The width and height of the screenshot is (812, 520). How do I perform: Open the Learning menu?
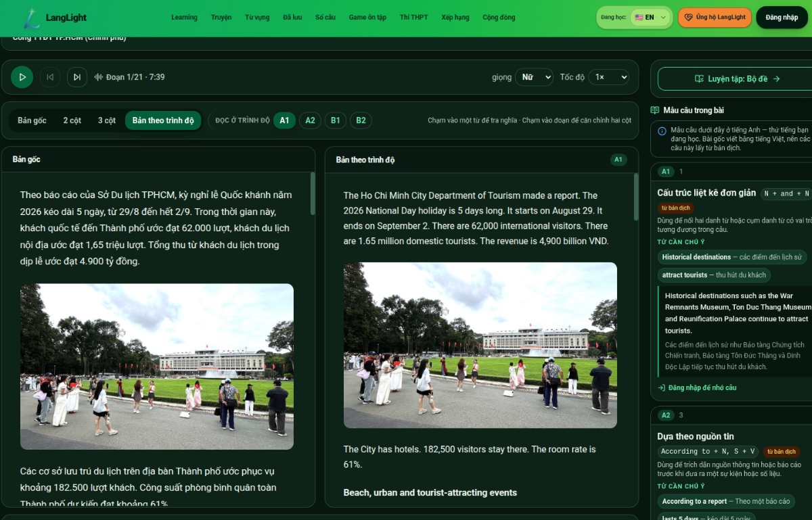pos(184,18)
